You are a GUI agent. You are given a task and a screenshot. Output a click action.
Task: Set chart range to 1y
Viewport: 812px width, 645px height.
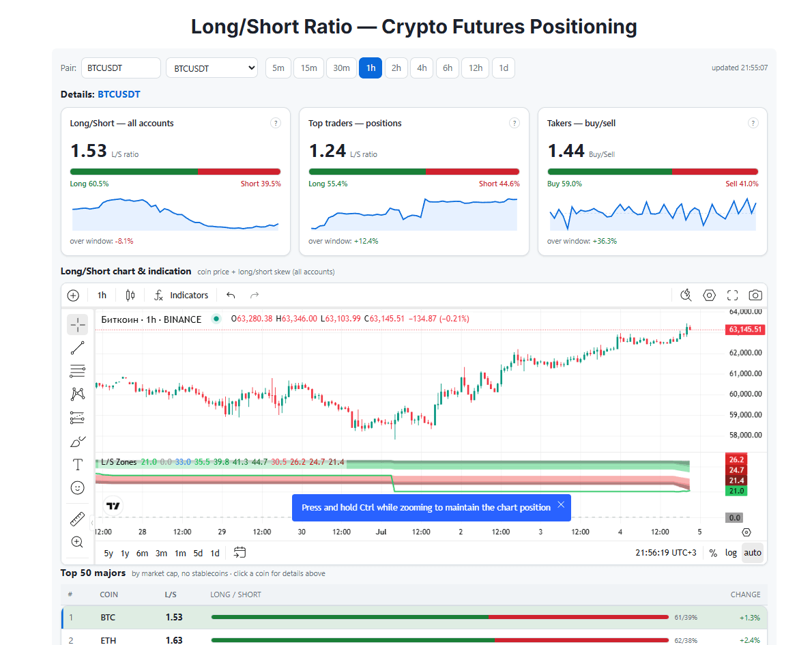coord(125,554)
